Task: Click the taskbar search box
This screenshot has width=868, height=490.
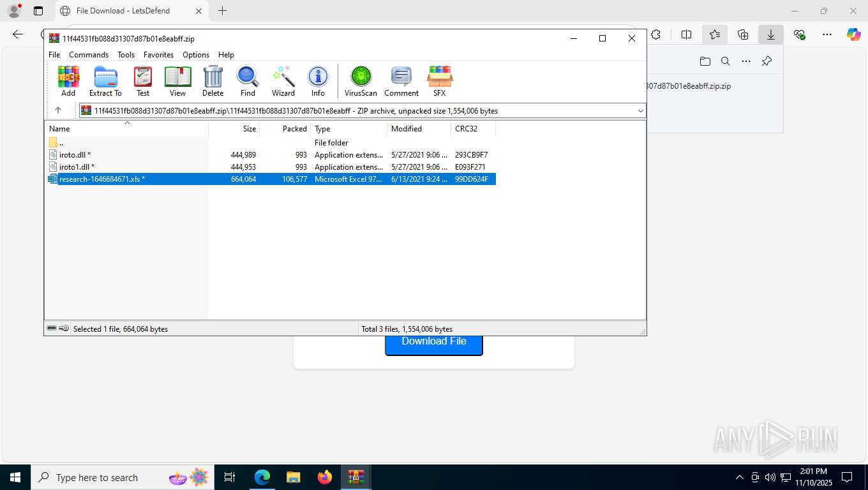Action: point(123,477)
